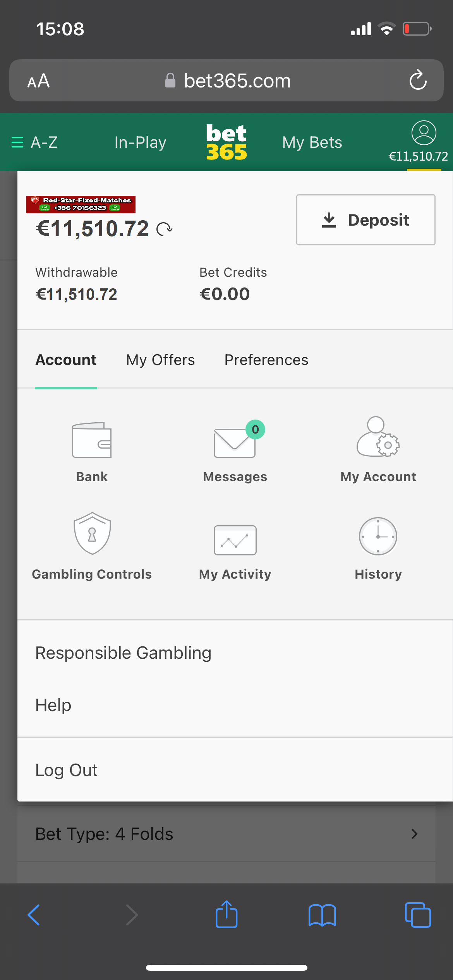Reload the page in Safari
This screenshot has width=453, height=980.
418,81
